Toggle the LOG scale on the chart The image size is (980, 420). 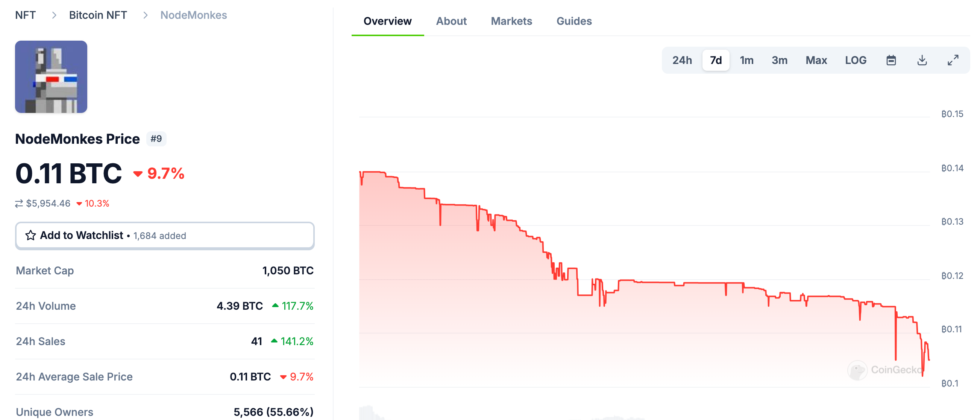pyautogui.click(x=855, y=60)
